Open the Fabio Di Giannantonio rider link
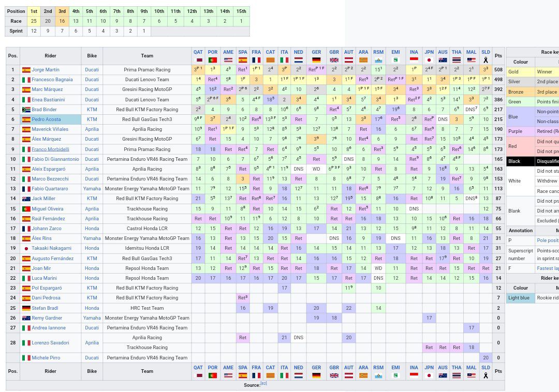The height and width of the screenshot is (392, 559). 55,159
